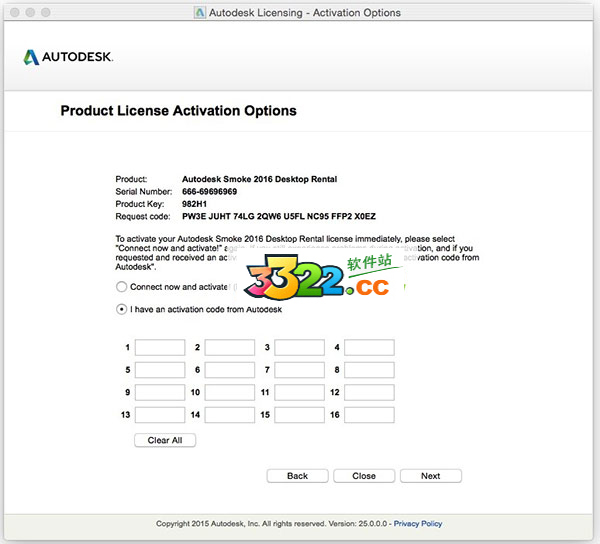Click activation code field 16

[369, 415]
